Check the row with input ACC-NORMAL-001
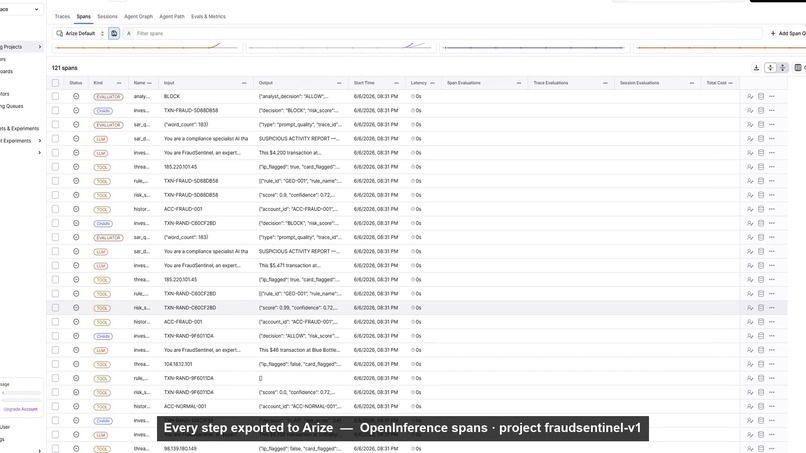Image resolution: width=806 pixels, height=453 pixels. point(56,406)
